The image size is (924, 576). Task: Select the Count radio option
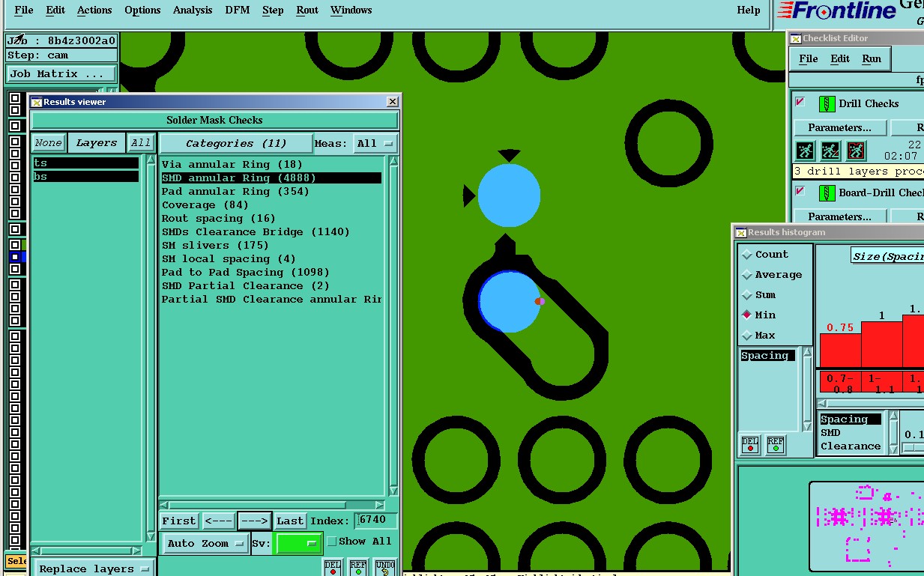click(x=746, y=255)
